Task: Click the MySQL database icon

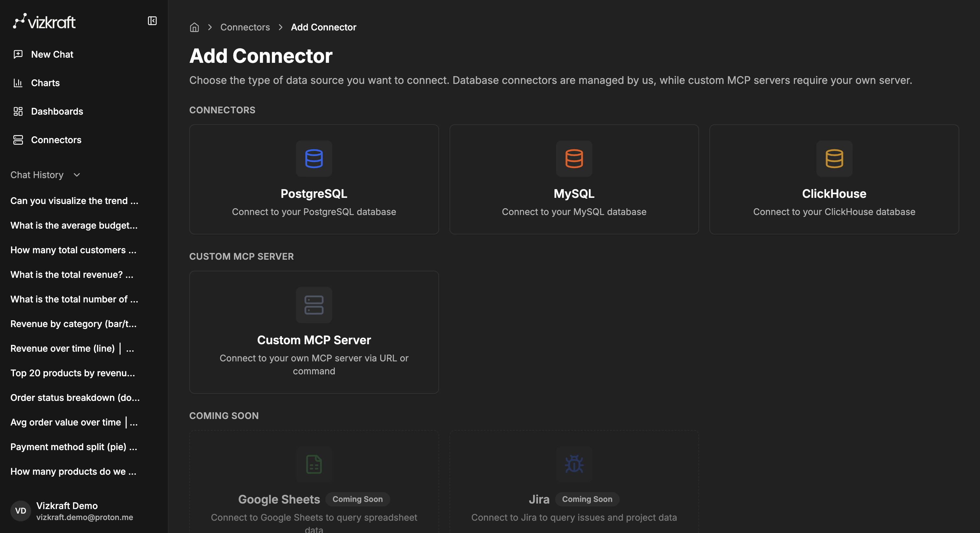Action: [574, 159]
